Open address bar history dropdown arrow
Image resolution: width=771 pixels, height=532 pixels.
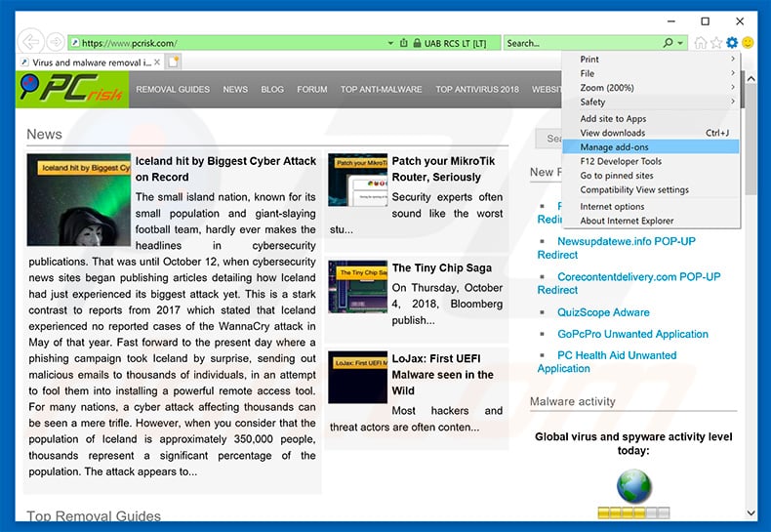pos(390,43)
